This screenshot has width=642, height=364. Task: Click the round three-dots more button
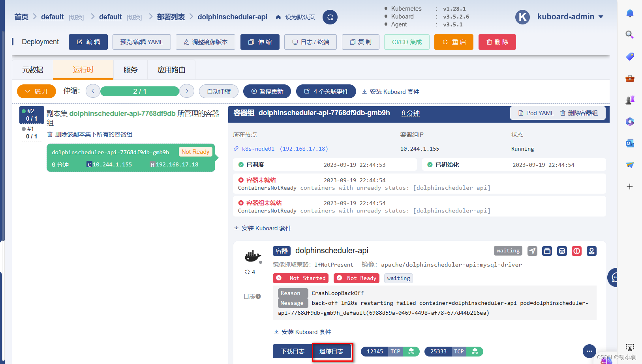589,351
